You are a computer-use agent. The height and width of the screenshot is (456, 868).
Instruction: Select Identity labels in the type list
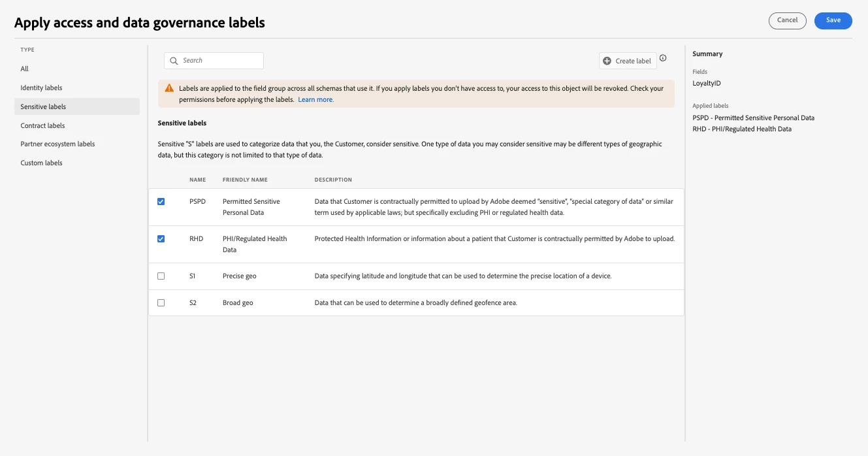coord(41,88)
